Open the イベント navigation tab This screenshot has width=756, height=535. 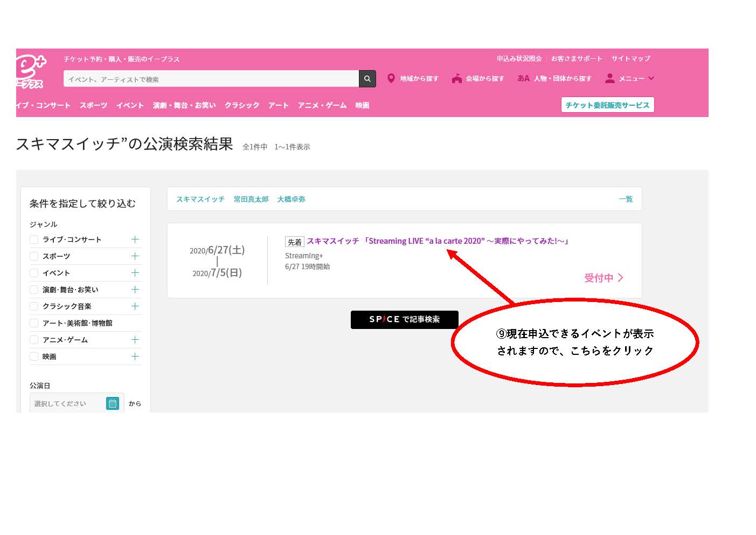130,105
